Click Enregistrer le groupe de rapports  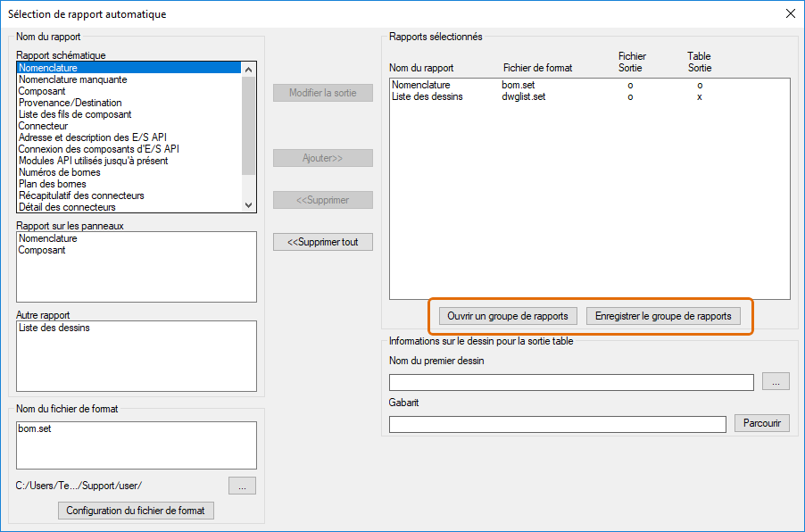[663, 316]
